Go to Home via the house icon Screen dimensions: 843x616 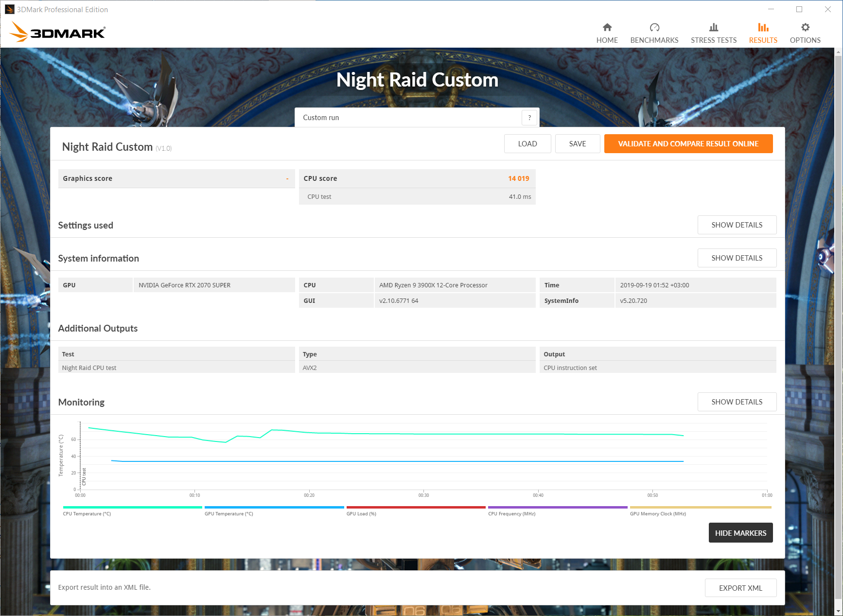[607, 27]
